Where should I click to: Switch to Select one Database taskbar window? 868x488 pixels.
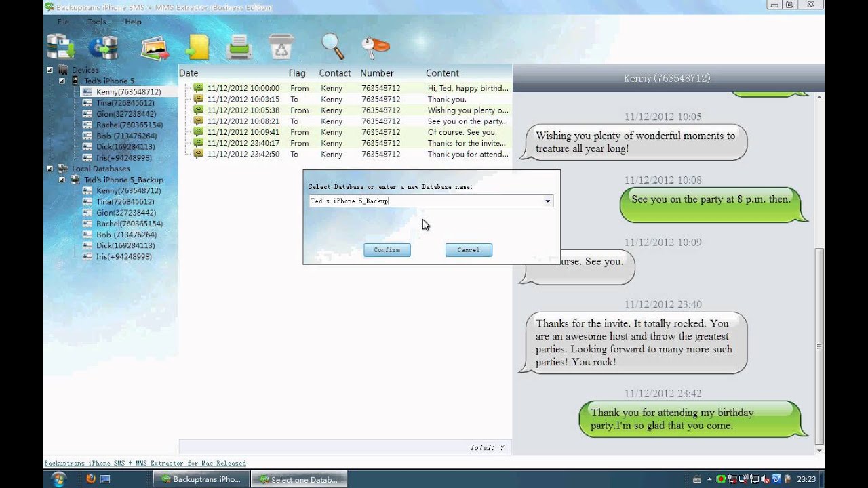(299, 479)
